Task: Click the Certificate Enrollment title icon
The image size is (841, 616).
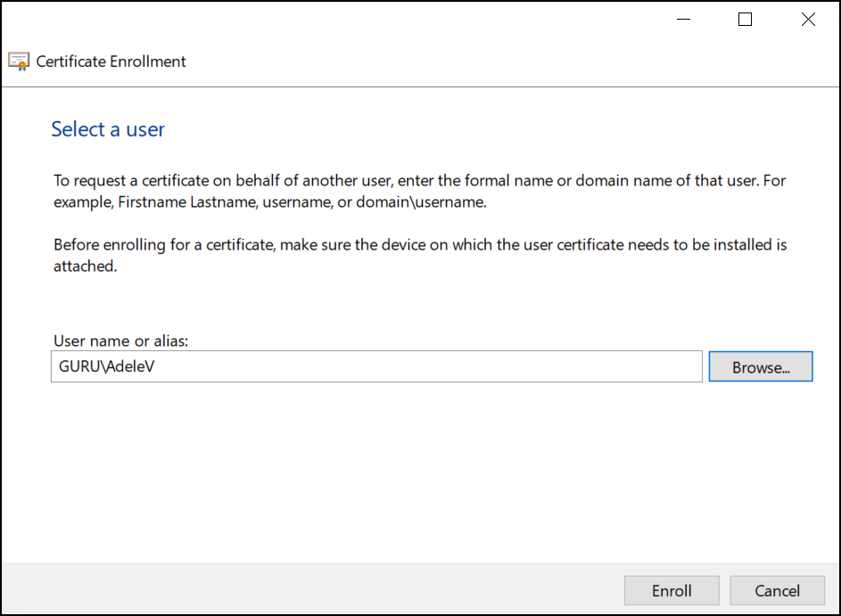Action: 19,62
